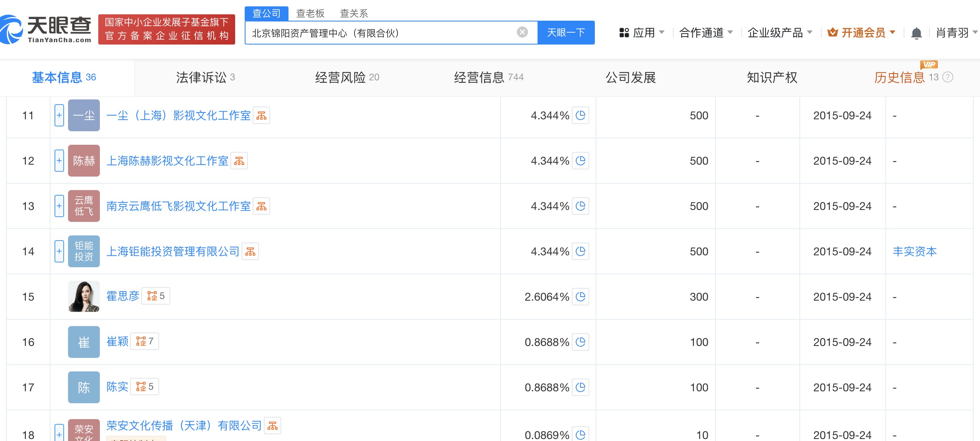Viewport: 980px width, 441px height.
Task: Open 一尘（上海）影视文化工作室 company link
Action: [179, 115]
